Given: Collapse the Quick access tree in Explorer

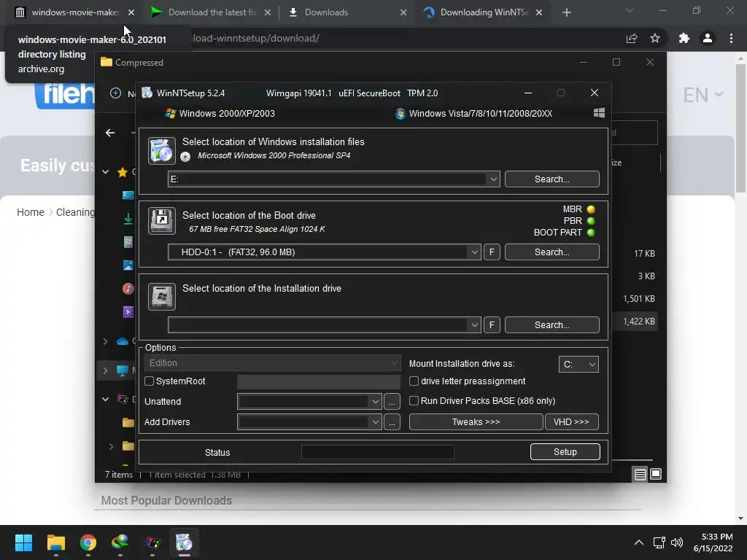Looking at the screenshot, I should [x=106, y=172].
